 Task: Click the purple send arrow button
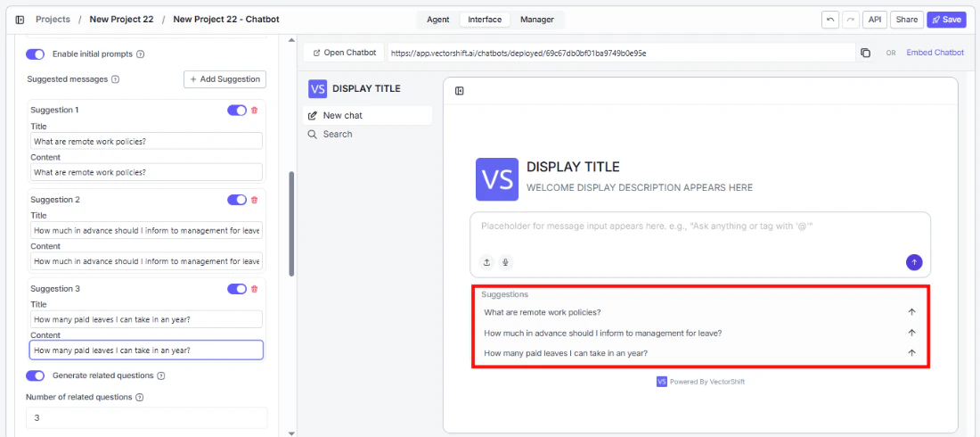point(914,262)
